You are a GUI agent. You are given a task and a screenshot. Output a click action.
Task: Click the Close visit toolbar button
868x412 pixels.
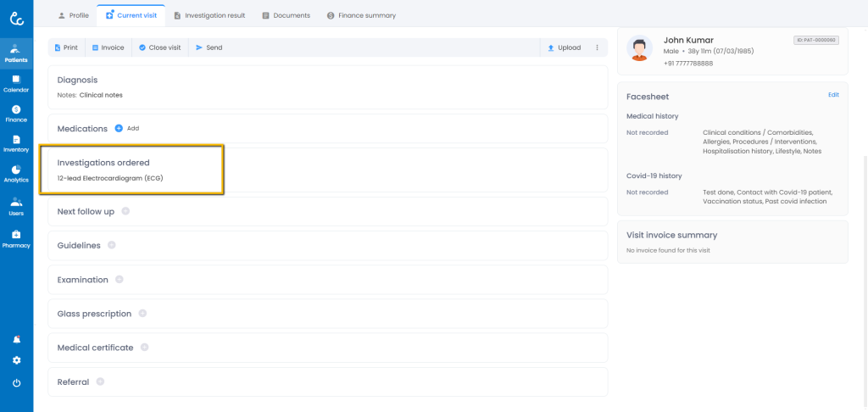pos(159,47)
